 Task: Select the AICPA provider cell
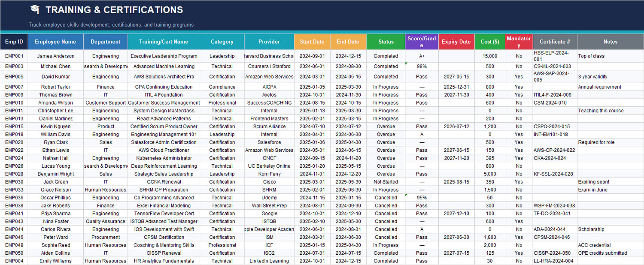tap(269, 87)
